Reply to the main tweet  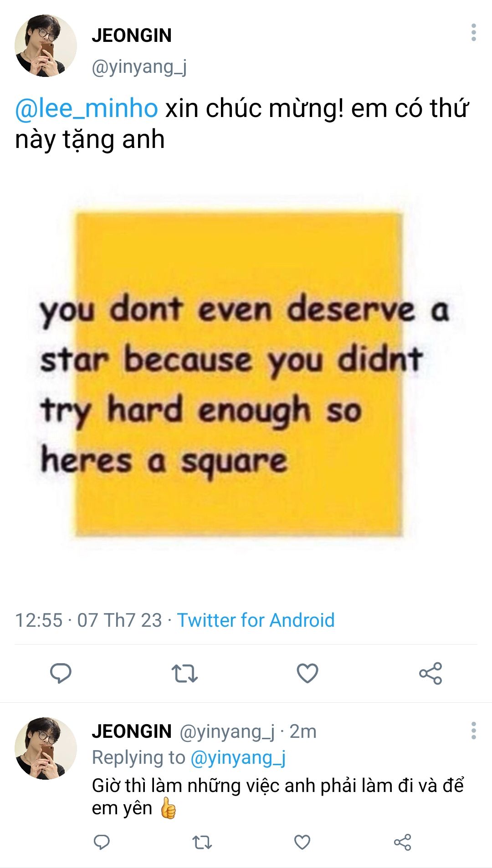pos(60,673)
